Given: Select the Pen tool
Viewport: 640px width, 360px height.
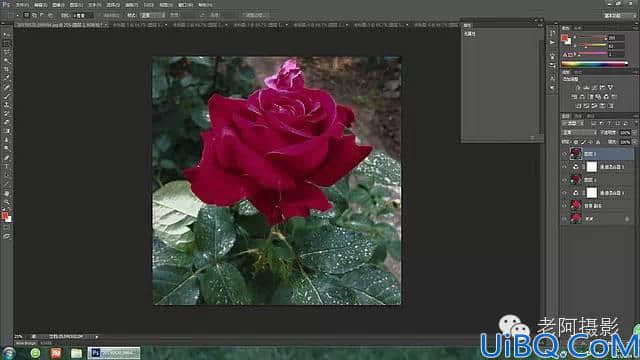Looking at the screenshot, I should pos(6,158).
